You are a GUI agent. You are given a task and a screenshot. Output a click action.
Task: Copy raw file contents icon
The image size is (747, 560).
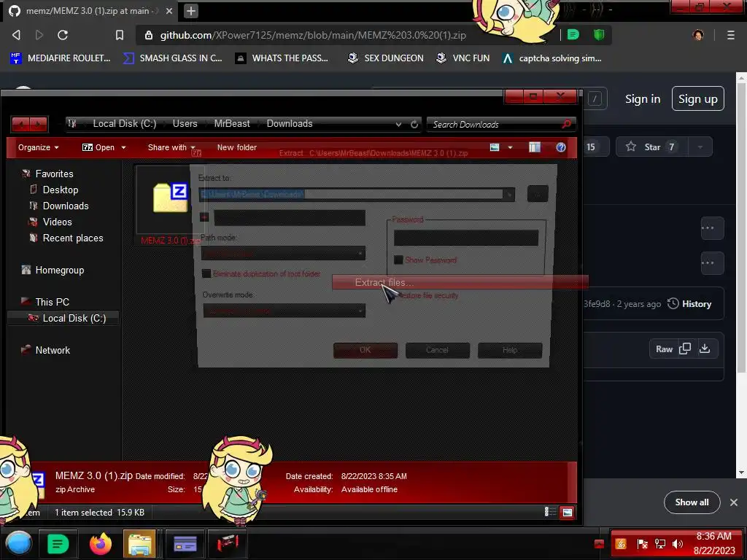click(x=684, y=349)
